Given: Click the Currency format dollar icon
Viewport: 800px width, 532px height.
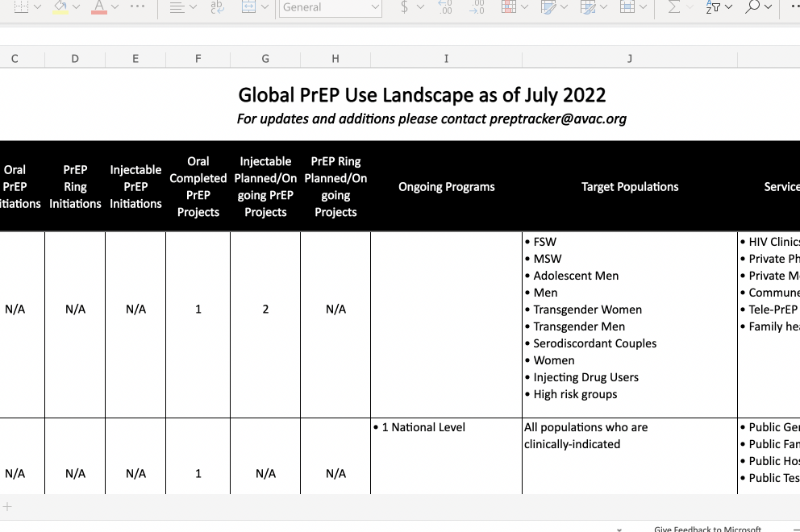Looking at the screenshot, I should (404, 6).
